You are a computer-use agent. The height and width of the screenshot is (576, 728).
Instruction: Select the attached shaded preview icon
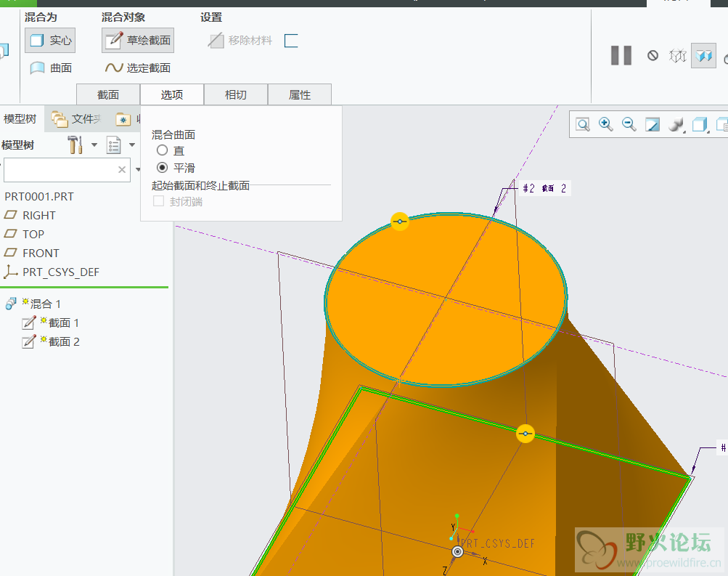[703, 56]
